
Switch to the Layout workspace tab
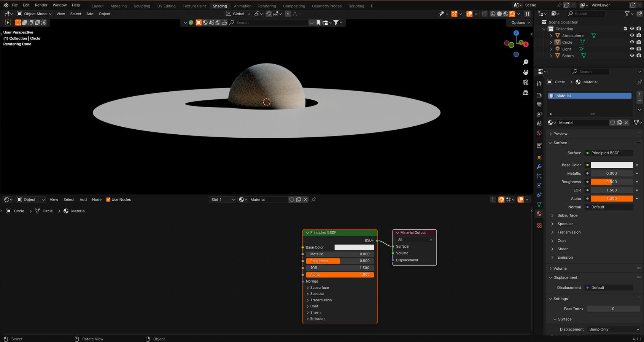coord(97,6)
